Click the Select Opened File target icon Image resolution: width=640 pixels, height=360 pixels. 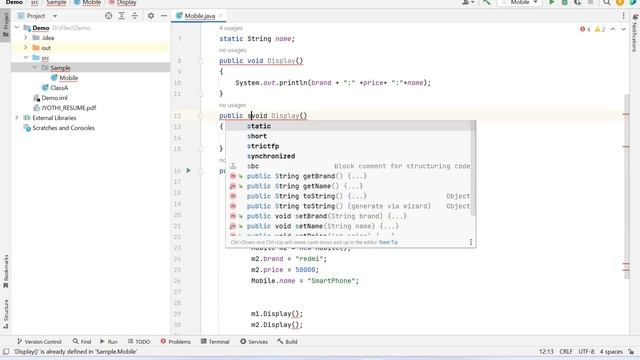(108, 16)
